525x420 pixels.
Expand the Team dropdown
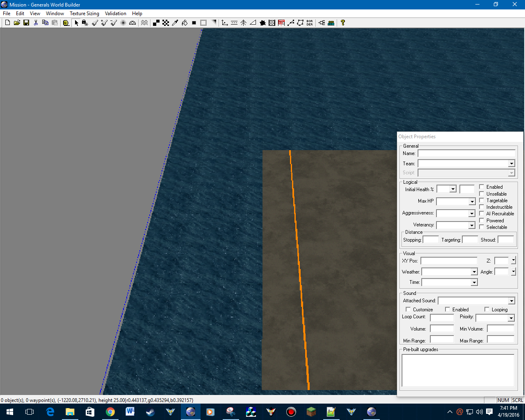click(x=511, y=164)
